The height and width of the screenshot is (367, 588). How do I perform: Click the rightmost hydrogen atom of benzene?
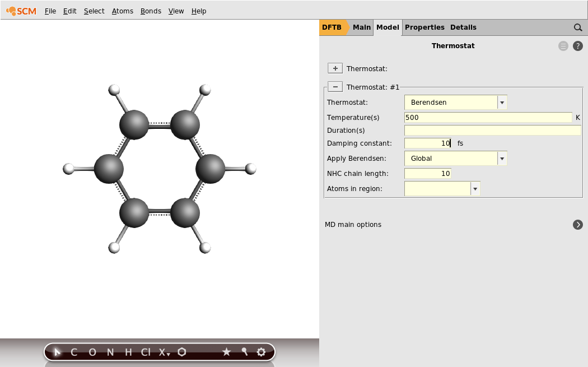pos(250,169)
